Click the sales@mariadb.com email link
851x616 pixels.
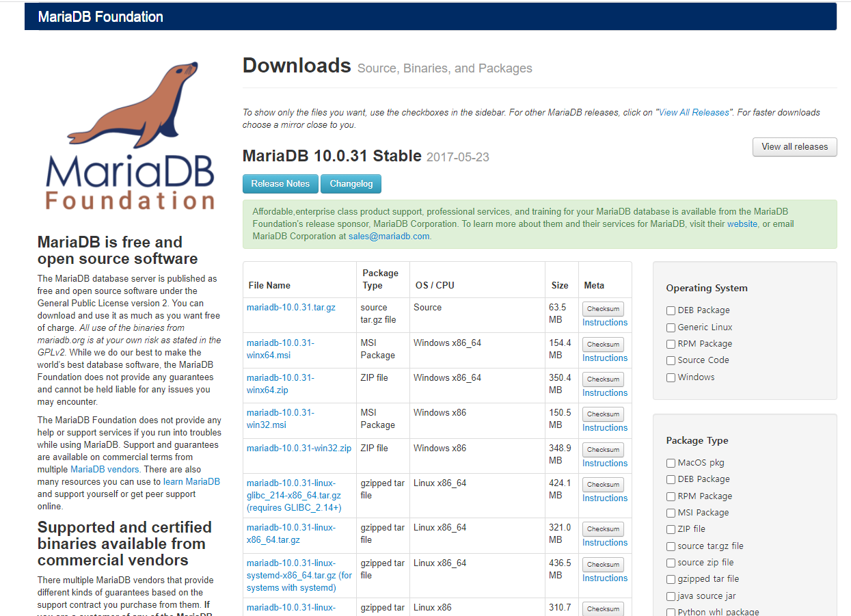point(389,236)
